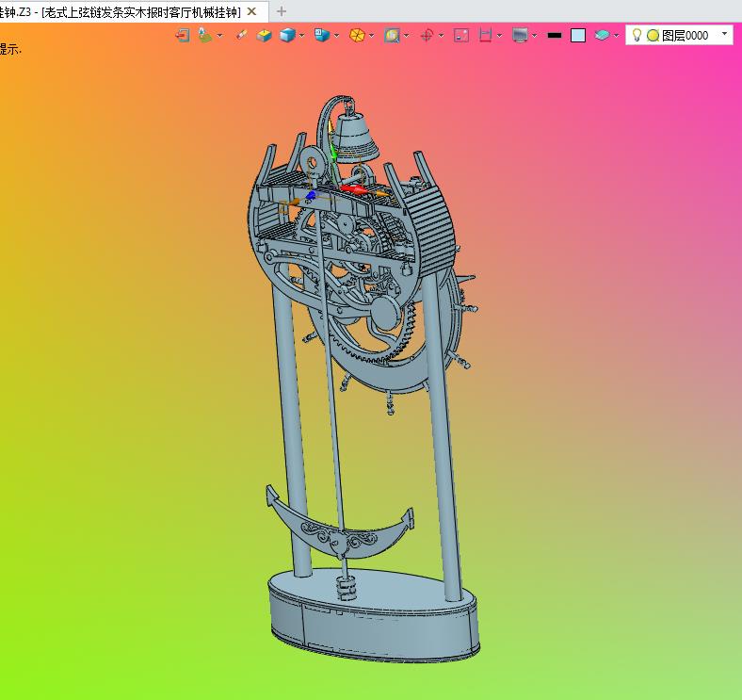Open dropdown beside the tagged cube icon
The width and height of the screenshot is (742, 700).
[336, 36]
